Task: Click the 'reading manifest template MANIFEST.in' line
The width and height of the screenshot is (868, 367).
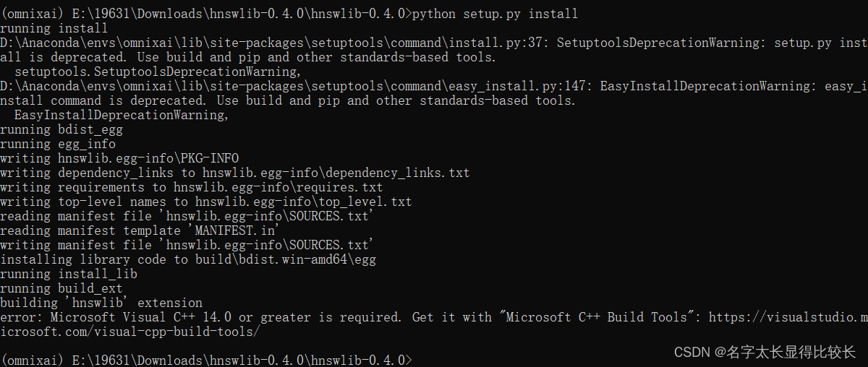Action: 140,230
